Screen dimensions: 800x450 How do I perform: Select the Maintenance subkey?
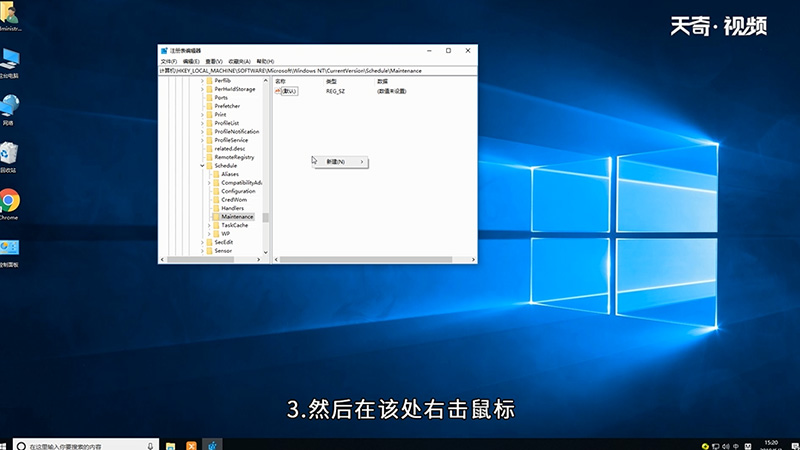[237, 217]
